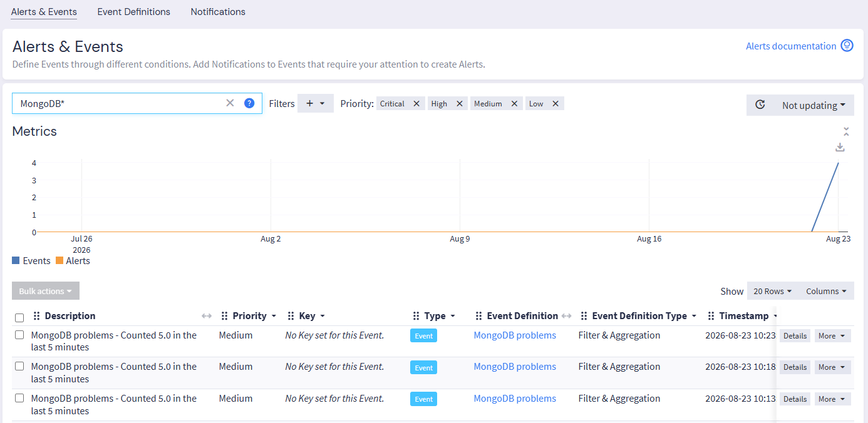Remove the Medium priority filter
Image resolution: width=868 pixels, height=423 pixels.
click(x=514, y=104)
